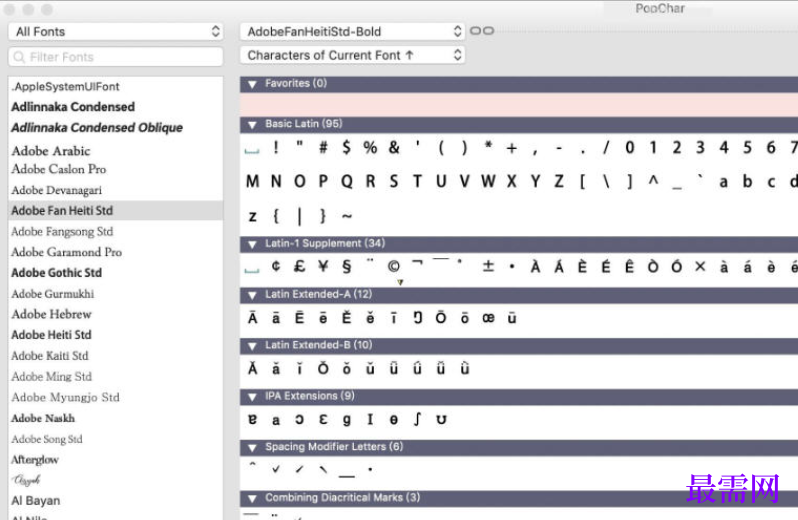
Task: Pick the ʊ upsilon character in IPA Extensions
Action: tap(441, 420)
